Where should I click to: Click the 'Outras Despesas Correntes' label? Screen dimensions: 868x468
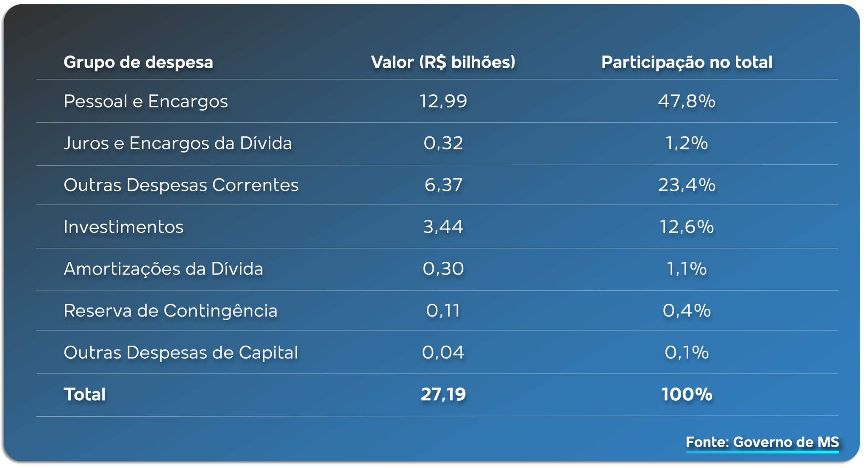tap(181, 185)
